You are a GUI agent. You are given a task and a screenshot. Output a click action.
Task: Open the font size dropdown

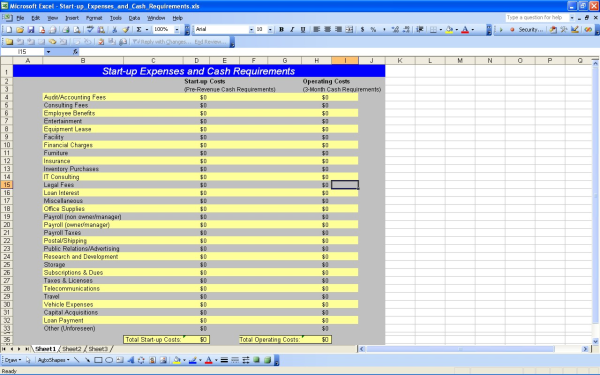click(270, 29)
